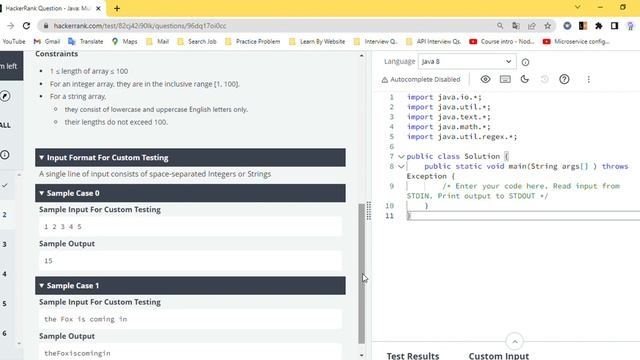Open the Gmail bookmark
Screen dimensions: 640x360
(x=47, y=41)
